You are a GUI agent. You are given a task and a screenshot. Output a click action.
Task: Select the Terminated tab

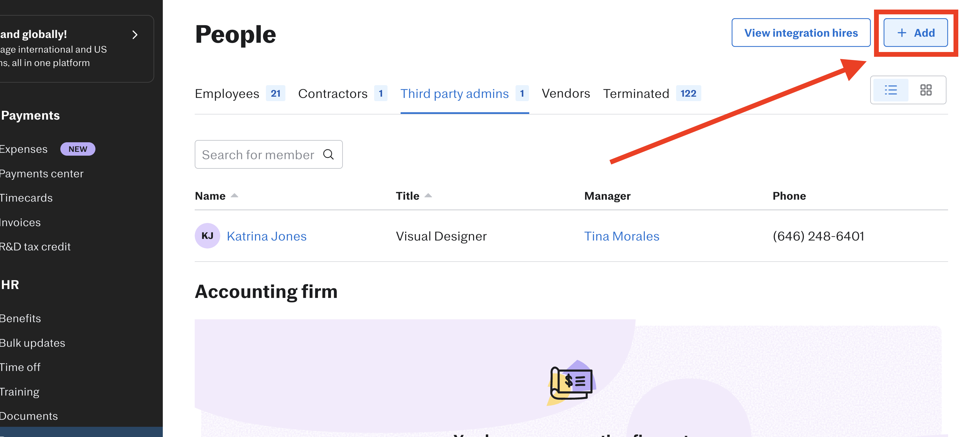tap(636, 93)
